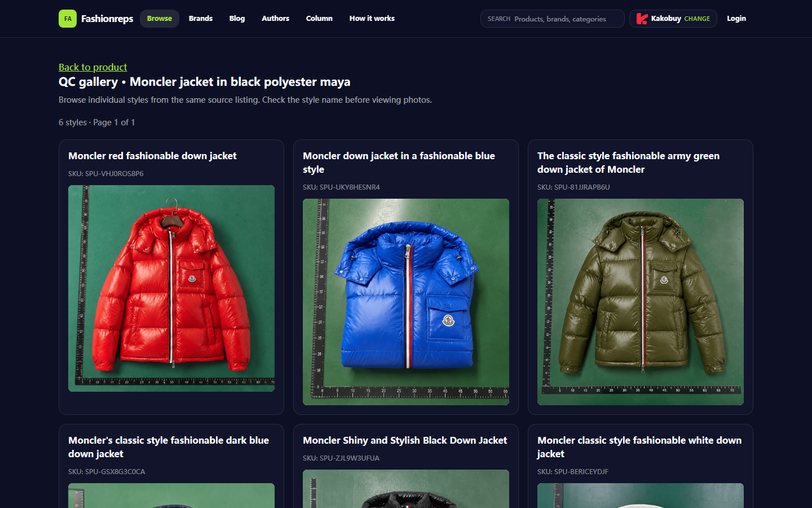Open the army green down jacket title
Viewport: 812px width, 508px height.
[x=628, y=163]
